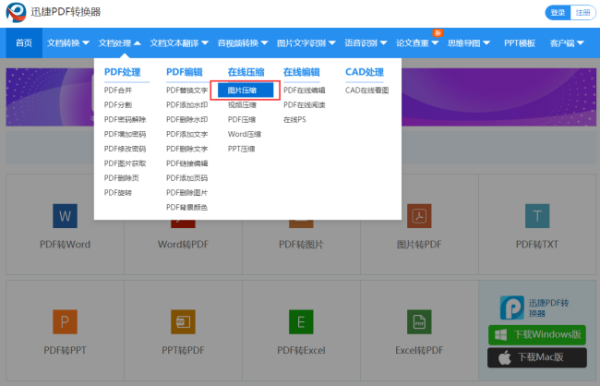The height and width of the screenshot is (386, 600).
Task: Select PDF在线编辑 in the 在线编辑 column
Action: click(304, 90)
